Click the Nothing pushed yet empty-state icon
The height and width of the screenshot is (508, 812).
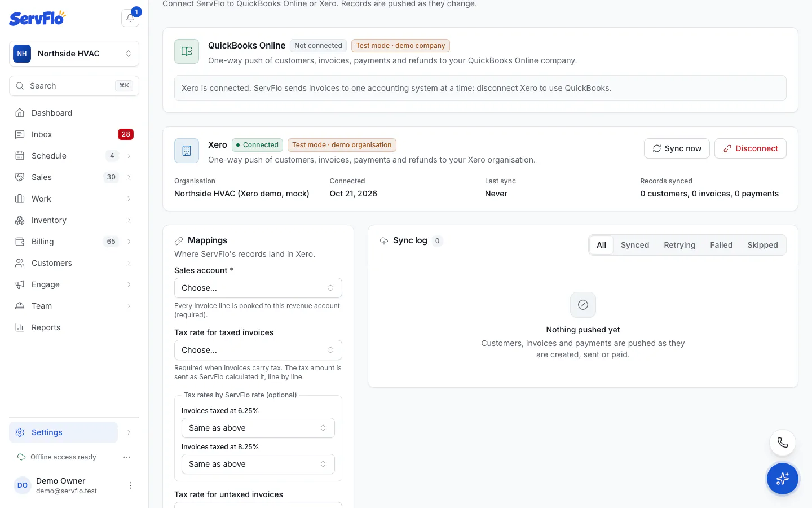(583, 305)
